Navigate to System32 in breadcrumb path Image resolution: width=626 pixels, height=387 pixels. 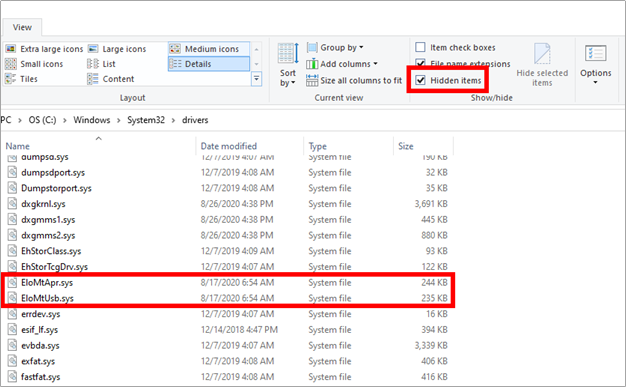click(x=146, y=120)
